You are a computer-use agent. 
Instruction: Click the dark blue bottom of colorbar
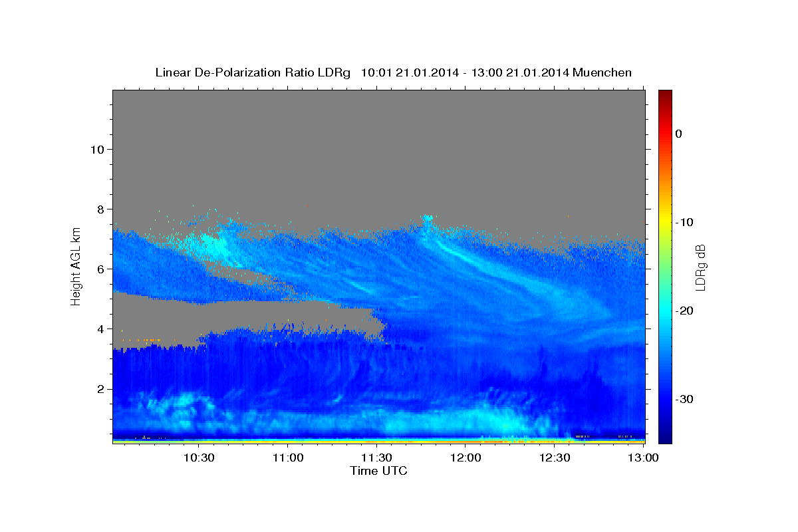tap(665, 438)
